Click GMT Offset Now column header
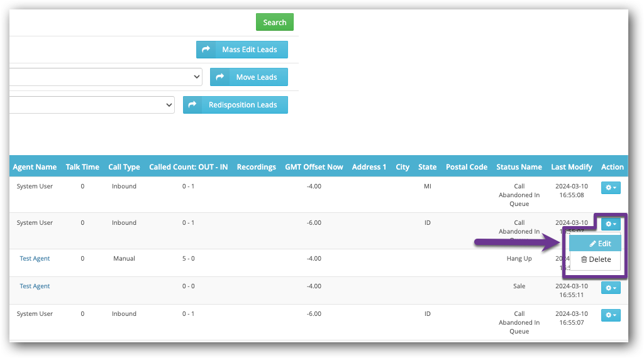Screen dimensions: 644x358 point(314,167)
